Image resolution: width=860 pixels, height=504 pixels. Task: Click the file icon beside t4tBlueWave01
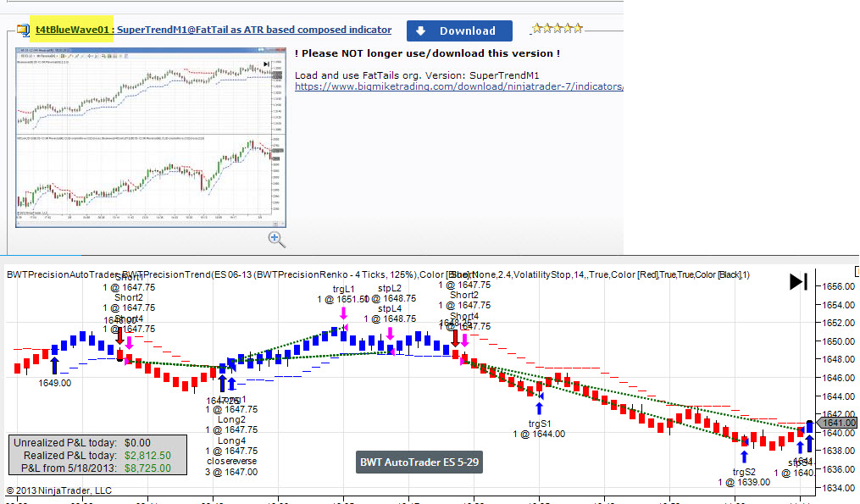[x=23, y=30]
